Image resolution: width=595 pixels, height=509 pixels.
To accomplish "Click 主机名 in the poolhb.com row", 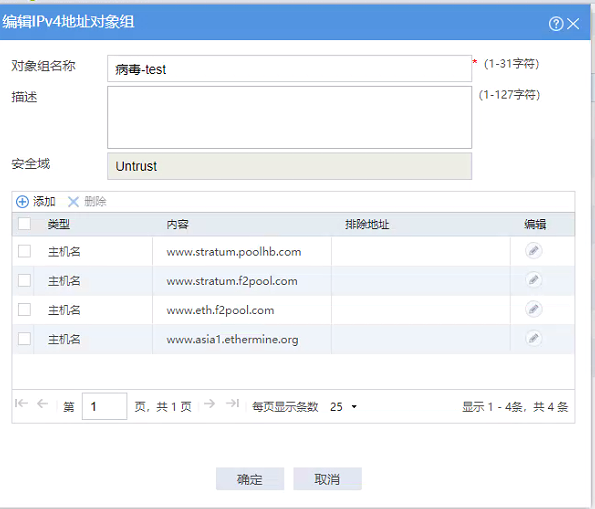I will click(x=64, y=252).
